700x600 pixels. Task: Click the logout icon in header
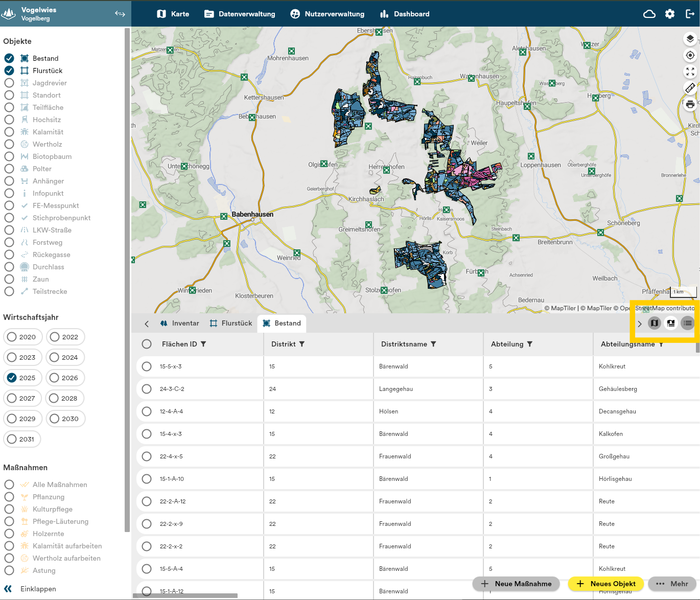pyautogui.click(x=690, y=14)
